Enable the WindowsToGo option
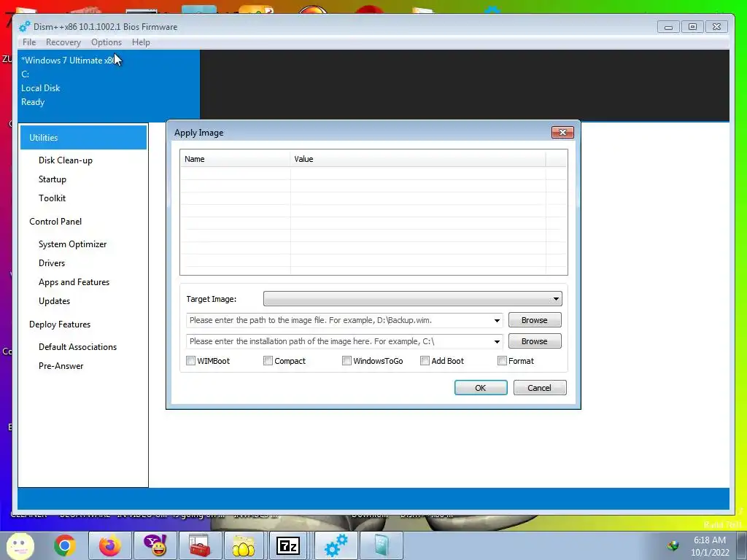Screen dimensions: 747x560 tap(347, 360)
